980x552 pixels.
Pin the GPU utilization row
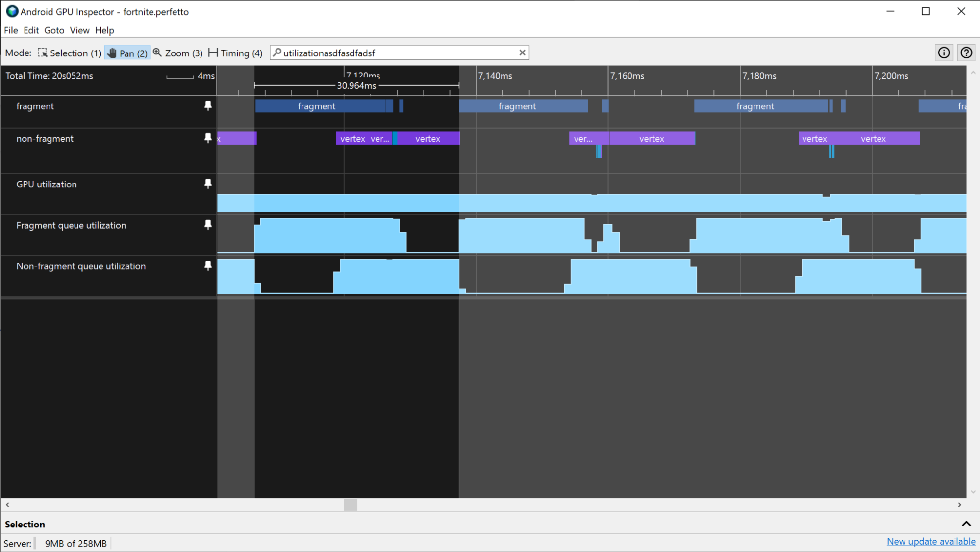pyautogui.click(x=207, y=184)
